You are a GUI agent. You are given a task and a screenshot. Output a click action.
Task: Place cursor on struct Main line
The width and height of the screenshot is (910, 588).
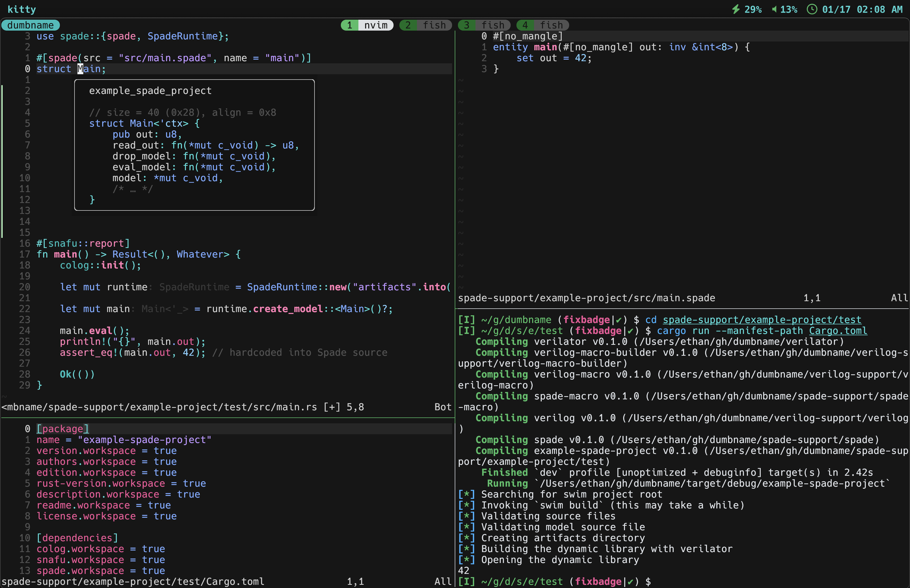pyautogui.click(x=71, y=69)
